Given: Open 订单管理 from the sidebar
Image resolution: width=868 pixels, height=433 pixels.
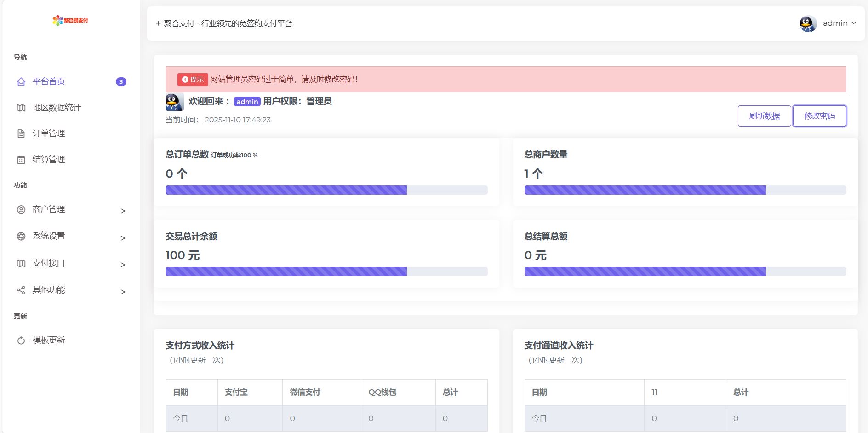Looking at the screenshot, I should [49, 133].
